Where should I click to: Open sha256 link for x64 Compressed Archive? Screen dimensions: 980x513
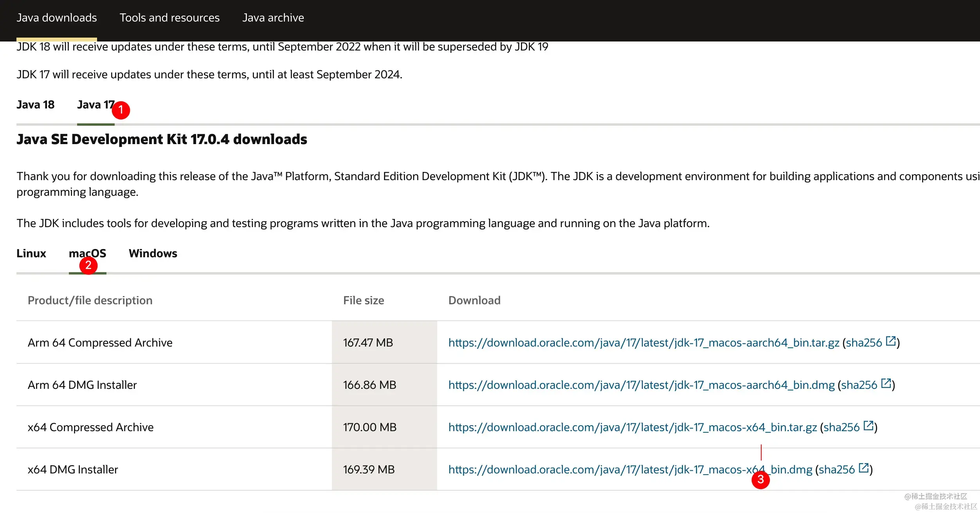[x=841, y=427]
